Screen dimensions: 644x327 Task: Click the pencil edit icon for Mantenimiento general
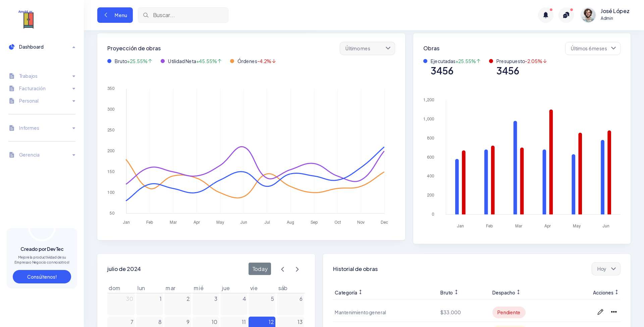[600, 312]
